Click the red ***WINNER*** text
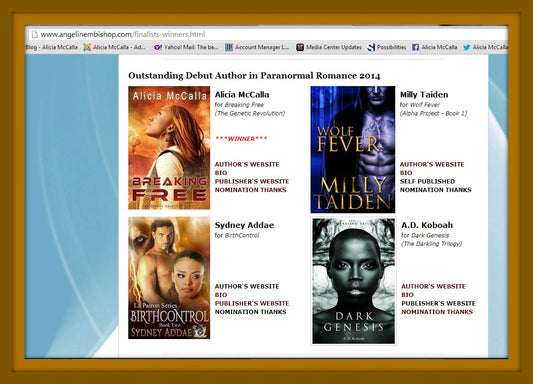533x384 pixels. pos(241,139)
